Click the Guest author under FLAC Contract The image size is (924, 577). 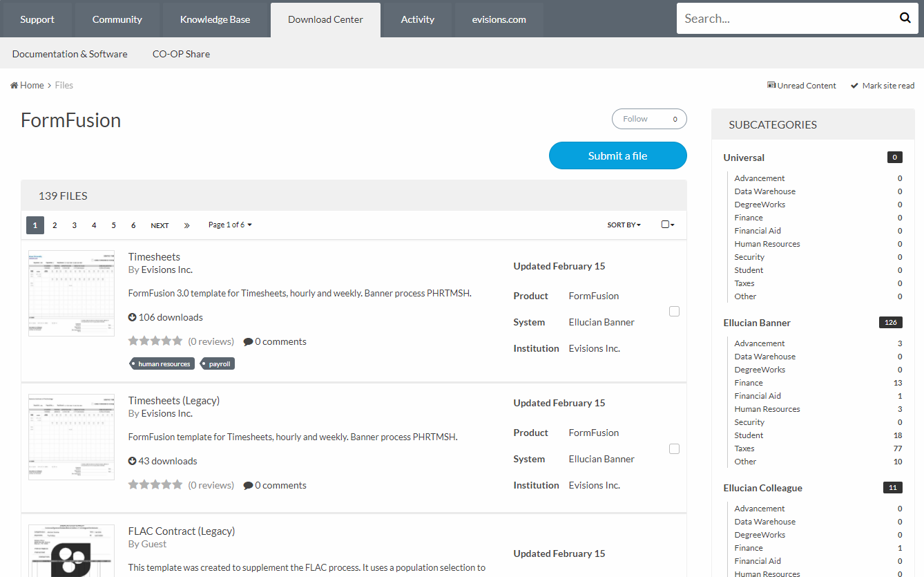(154, 544)
